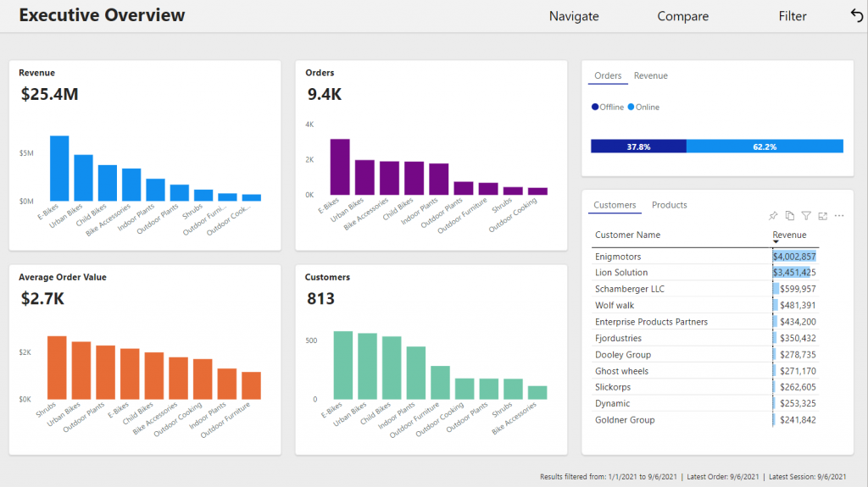Click the copy visual icon
The image size is (868, 487).
[x=790, y=216]
